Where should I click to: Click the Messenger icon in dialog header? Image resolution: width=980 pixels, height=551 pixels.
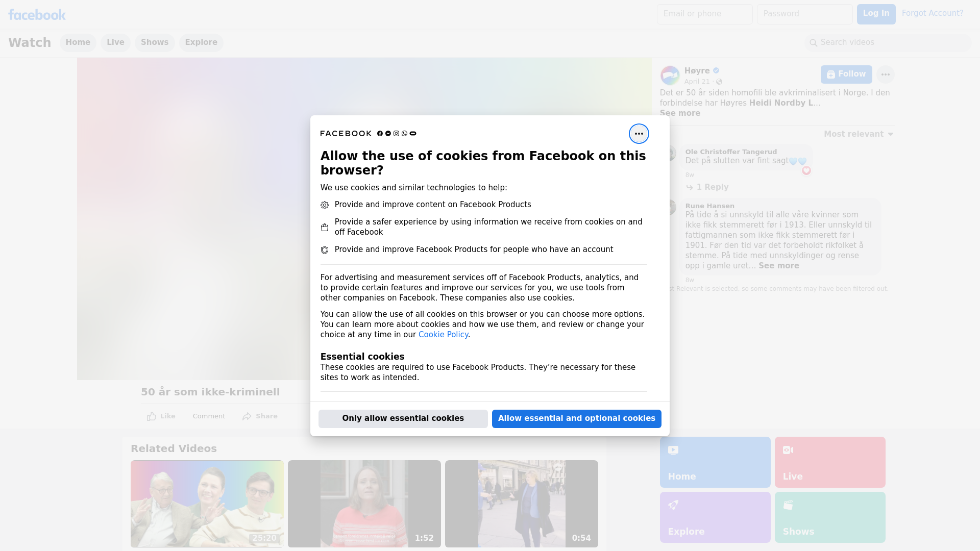coord(388,134)
